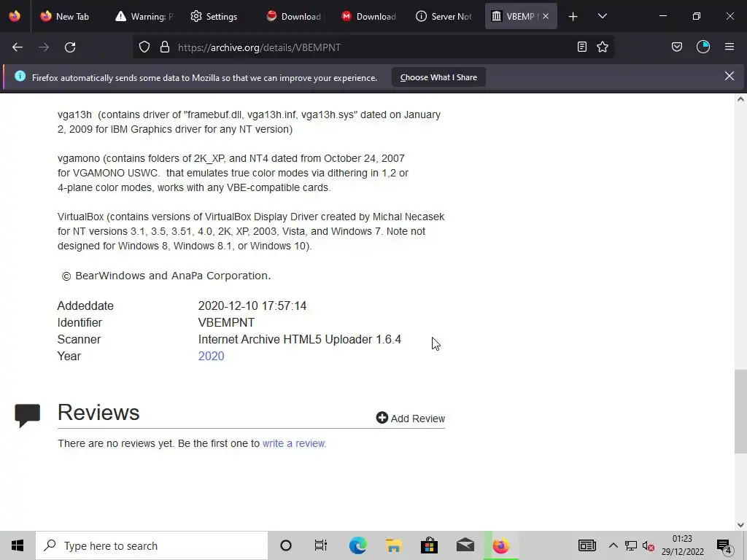Click BearWindows and AnaPa Corporation copyright text

(166, 276)
